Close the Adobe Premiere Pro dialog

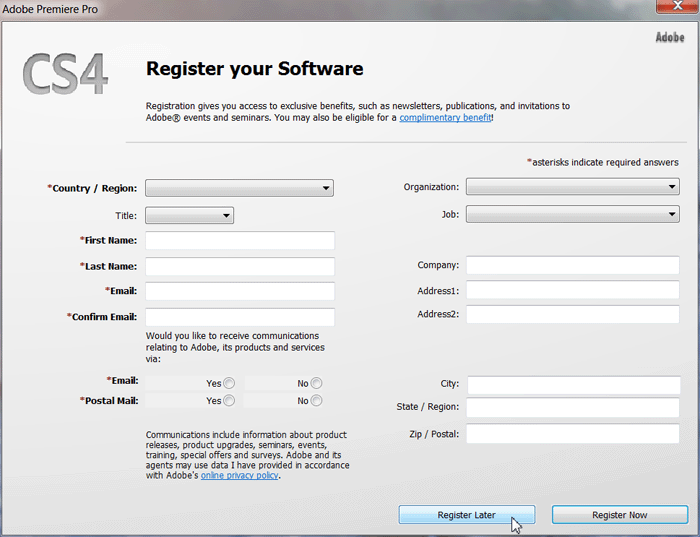coord(677,5)
